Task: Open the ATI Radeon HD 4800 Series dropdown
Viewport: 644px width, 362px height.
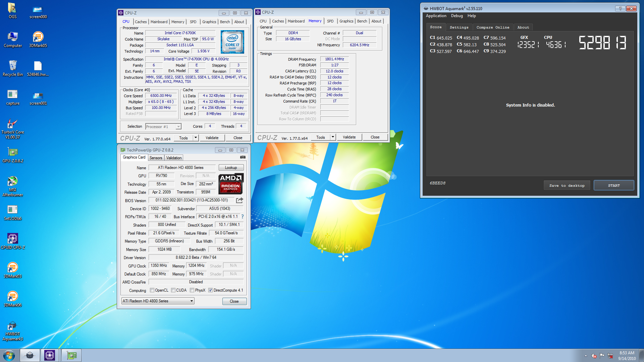Action: [158, 301]
